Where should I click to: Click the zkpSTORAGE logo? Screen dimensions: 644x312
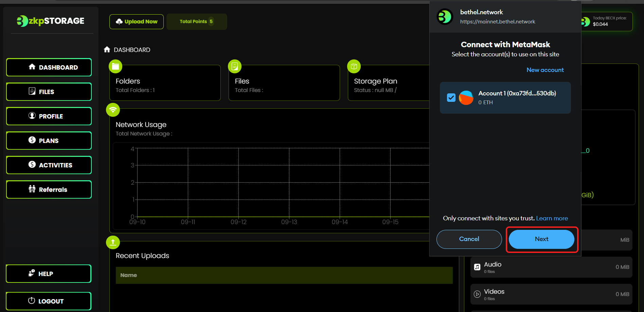tap(51, 21)
